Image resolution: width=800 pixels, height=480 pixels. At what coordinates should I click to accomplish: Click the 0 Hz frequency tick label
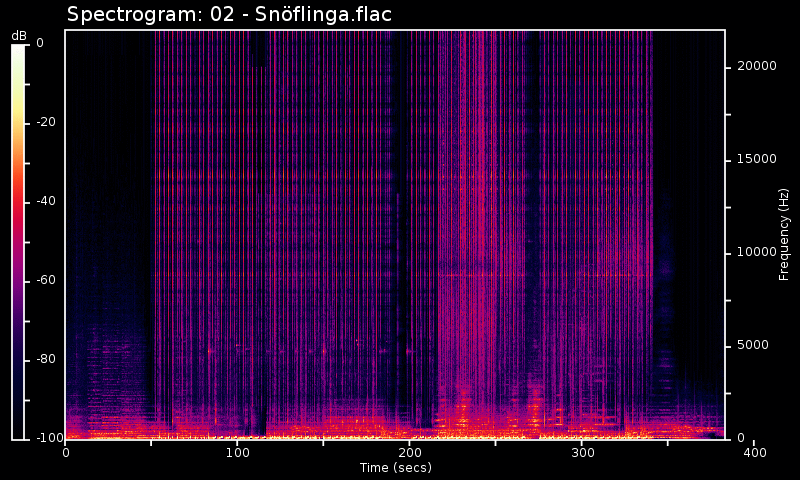click(x=740, y=438)
